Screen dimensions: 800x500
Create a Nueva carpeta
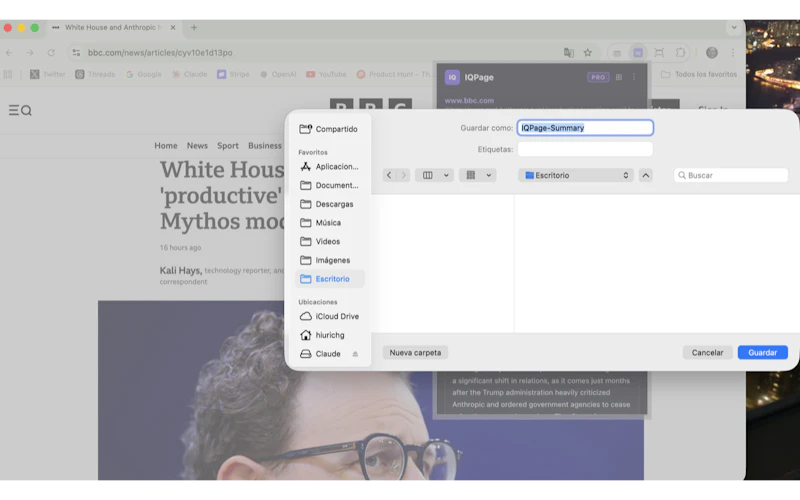pyautogui.click(x=415, y=353)
